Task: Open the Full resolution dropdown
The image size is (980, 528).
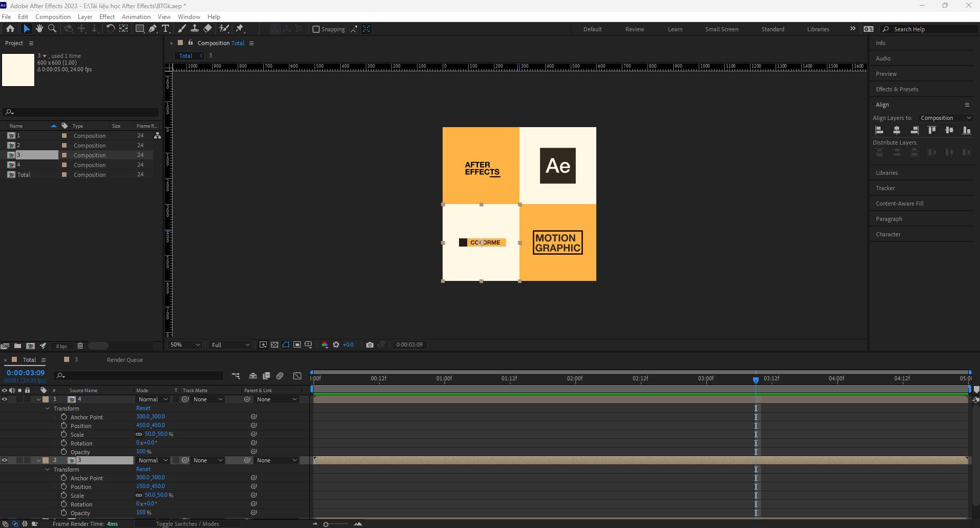Action: pos(231,344)
